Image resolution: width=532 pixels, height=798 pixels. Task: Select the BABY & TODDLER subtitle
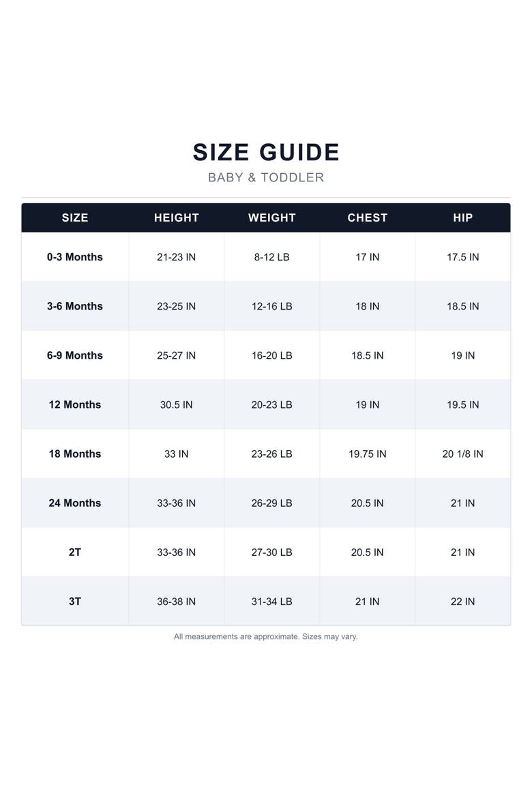click(266, 177)
